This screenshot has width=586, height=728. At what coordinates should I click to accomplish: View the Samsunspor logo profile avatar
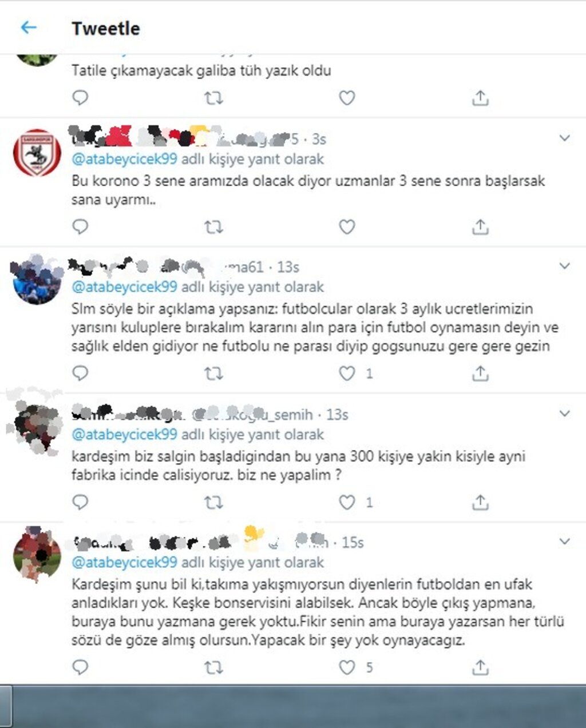[37, 153]
